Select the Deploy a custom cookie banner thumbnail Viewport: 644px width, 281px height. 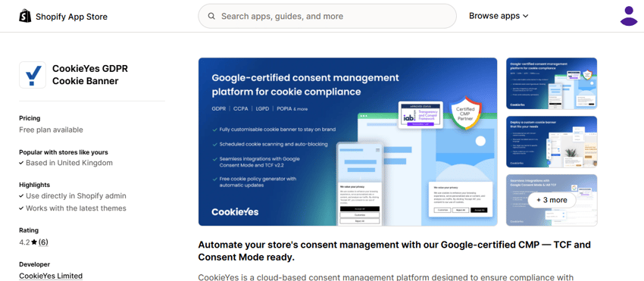[x=552, y=142]
